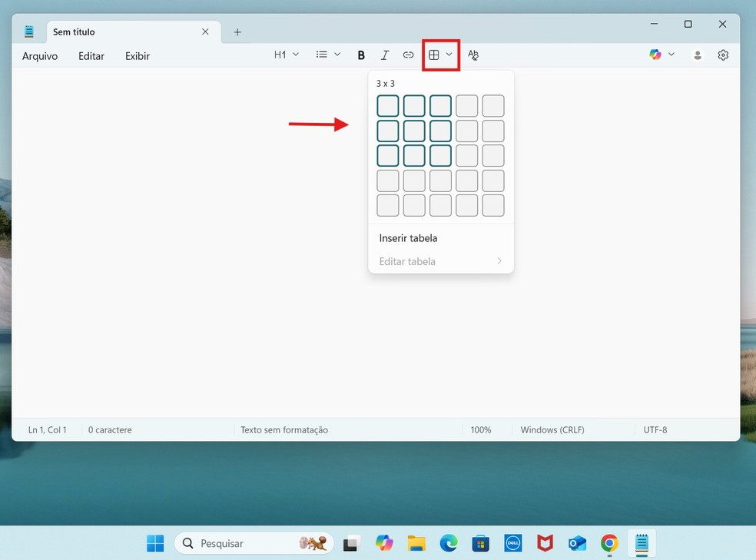Open the Copilot icon in Notepad

point(655,55)
